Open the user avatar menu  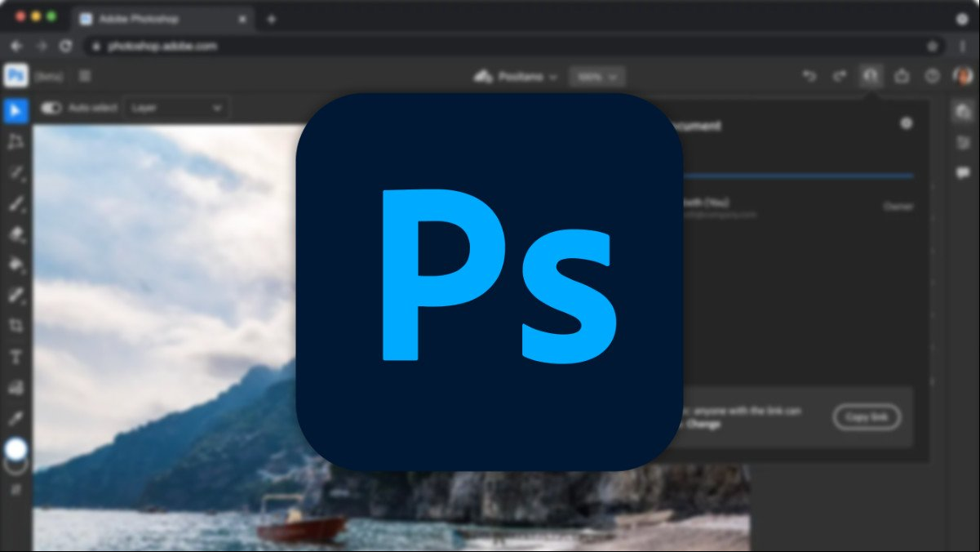tap(963, 76)
